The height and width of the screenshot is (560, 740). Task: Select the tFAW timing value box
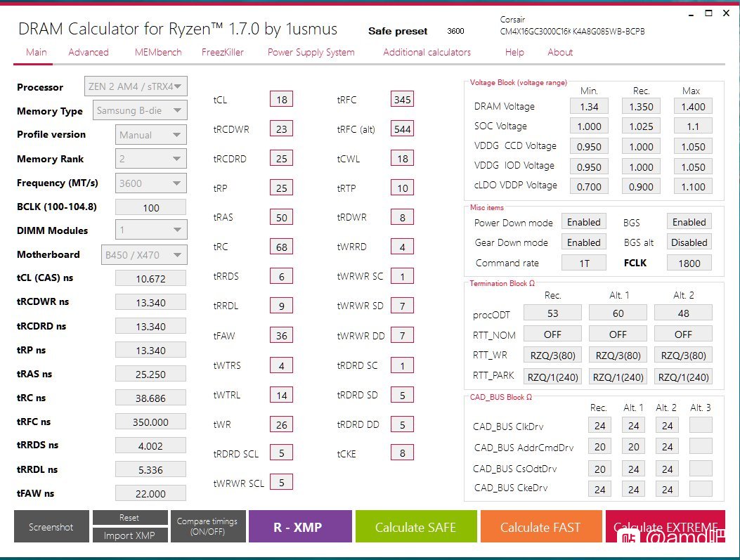coord(282,335)
